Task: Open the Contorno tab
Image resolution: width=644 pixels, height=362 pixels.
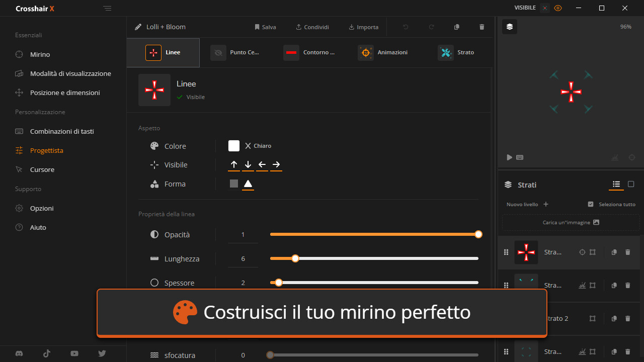Action: [309, 53]
